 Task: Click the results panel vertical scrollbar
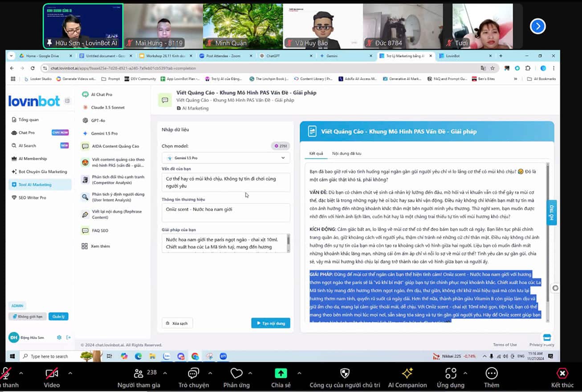547,223
